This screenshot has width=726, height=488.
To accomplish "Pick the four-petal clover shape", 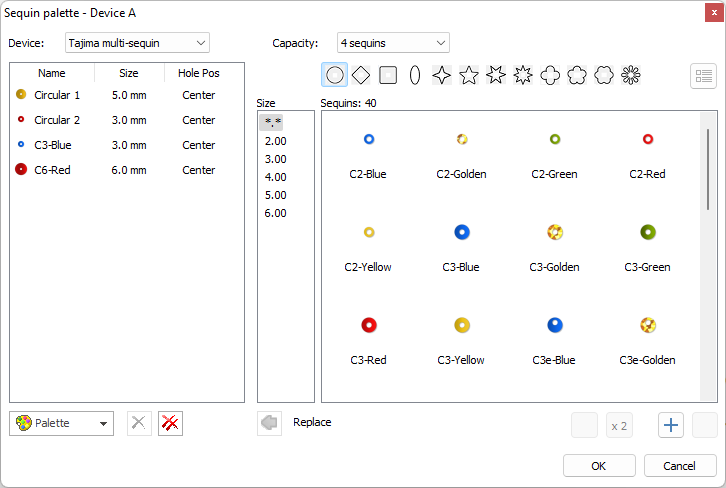I will [x=549, y=75].
